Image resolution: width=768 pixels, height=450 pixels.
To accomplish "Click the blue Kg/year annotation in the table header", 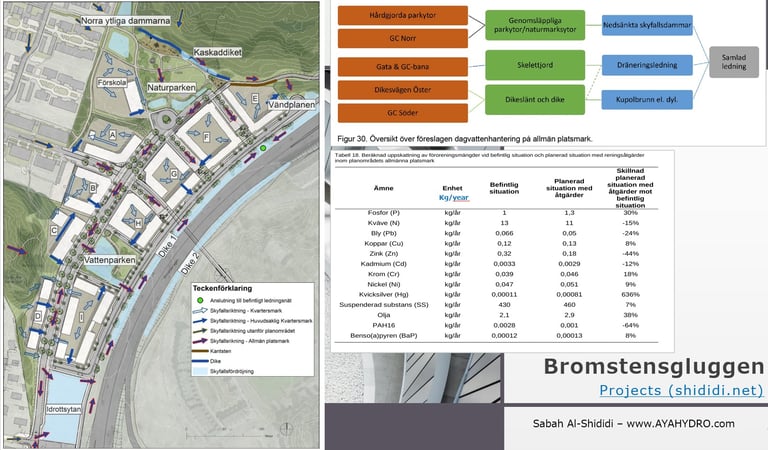I will point(454,197).
